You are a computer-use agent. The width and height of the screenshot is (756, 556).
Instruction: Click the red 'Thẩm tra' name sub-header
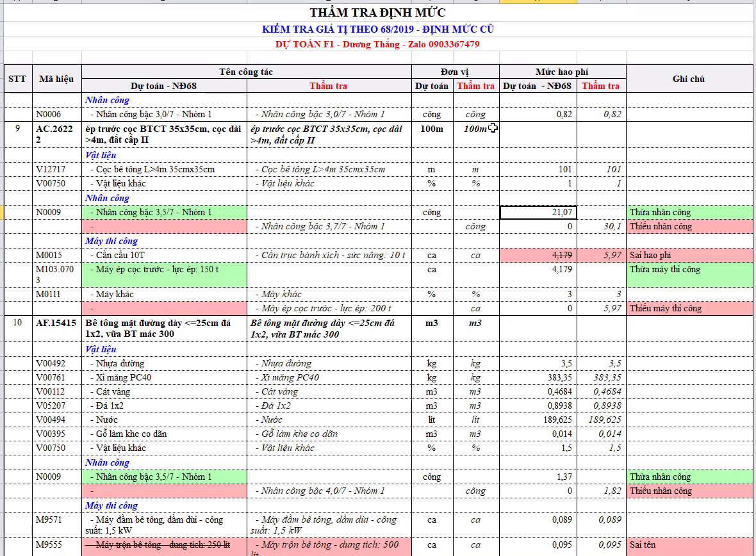[328, 86]
